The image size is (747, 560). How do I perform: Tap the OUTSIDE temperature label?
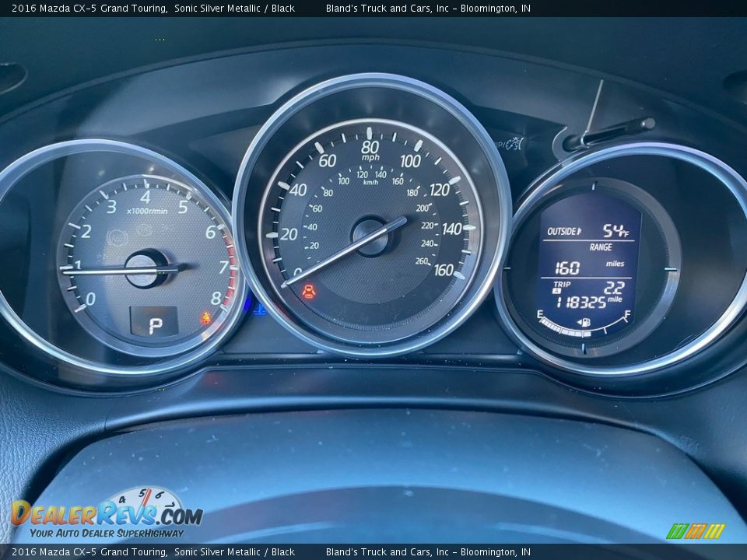564,232
